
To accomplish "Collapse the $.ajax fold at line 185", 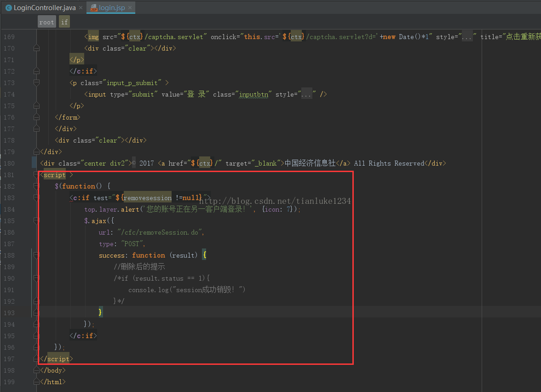I will click(36, 220).
